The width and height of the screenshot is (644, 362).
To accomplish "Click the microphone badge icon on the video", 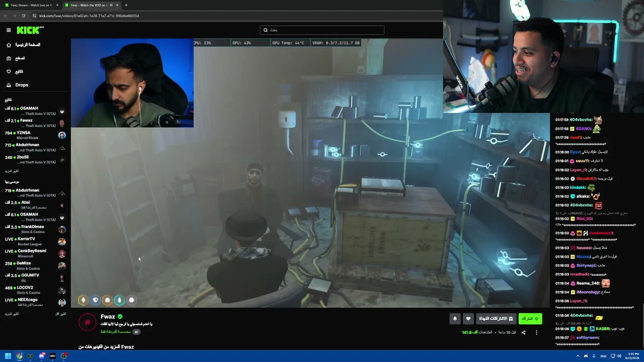I will point(84,300).
